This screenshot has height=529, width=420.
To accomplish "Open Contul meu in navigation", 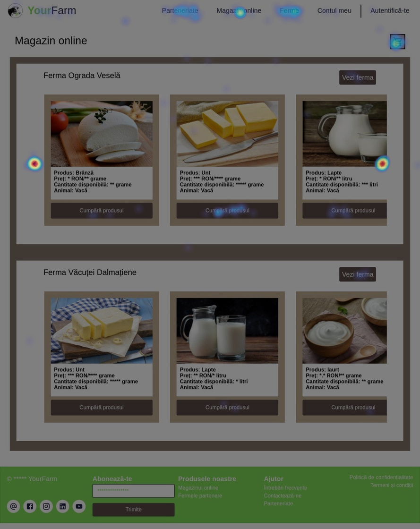I will pyautogui.click(x=334, y=10).
